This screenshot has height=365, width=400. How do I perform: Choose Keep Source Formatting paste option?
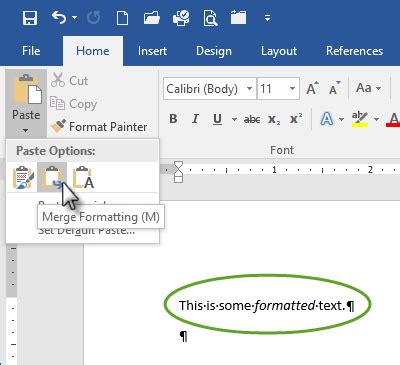[x=23, y=177]
